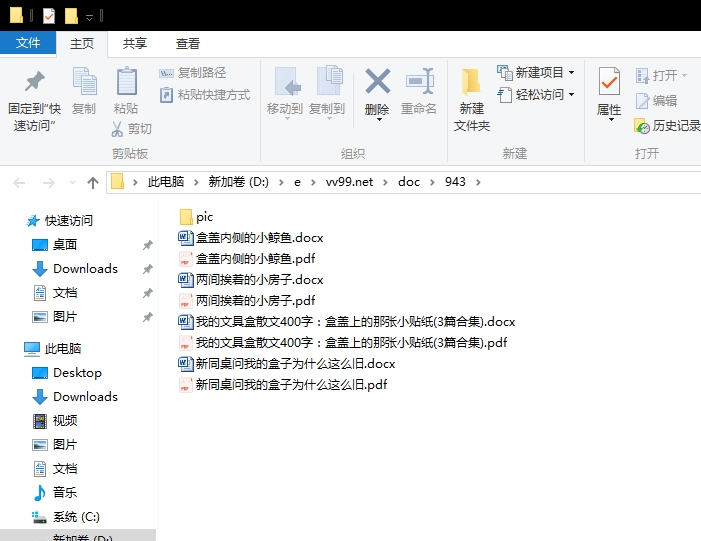Expand the Properties (属性) dropdown arrow

click(x=610, y=119)
